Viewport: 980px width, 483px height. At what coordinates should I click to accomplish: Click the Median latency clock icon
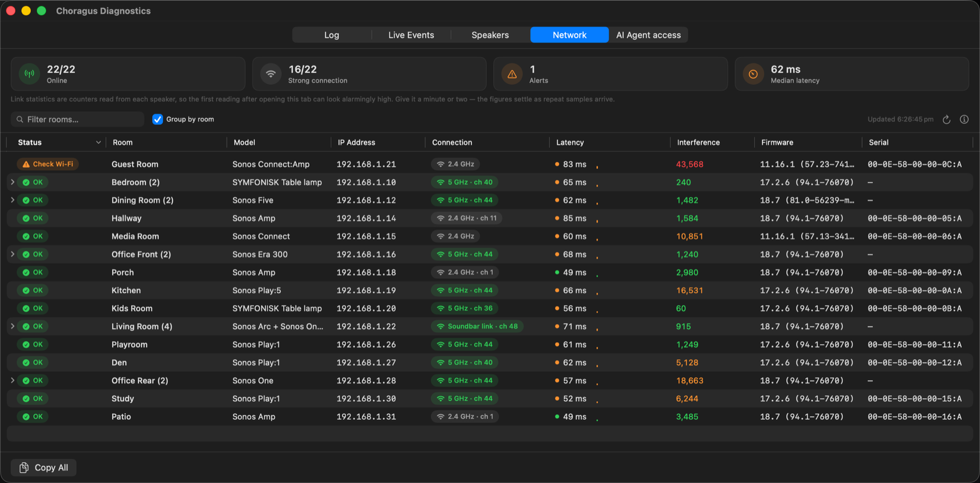[x=753, y=74]
